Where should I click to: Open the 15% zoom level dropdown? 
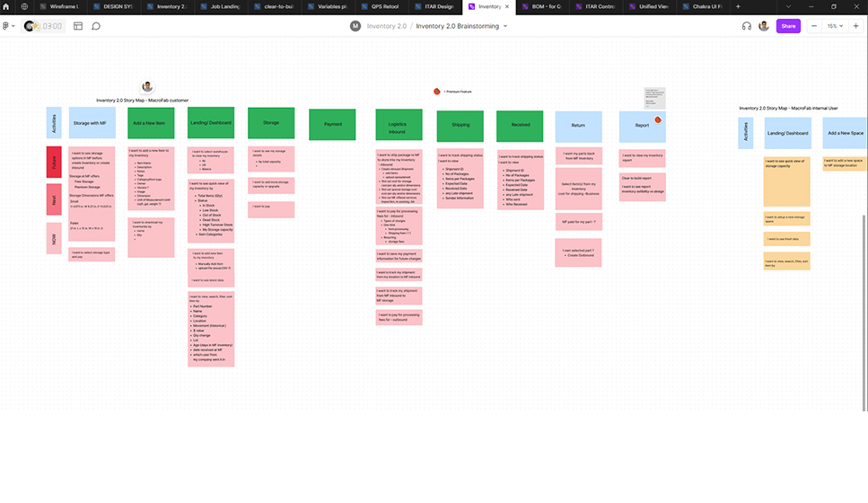[x=835, y=26]
